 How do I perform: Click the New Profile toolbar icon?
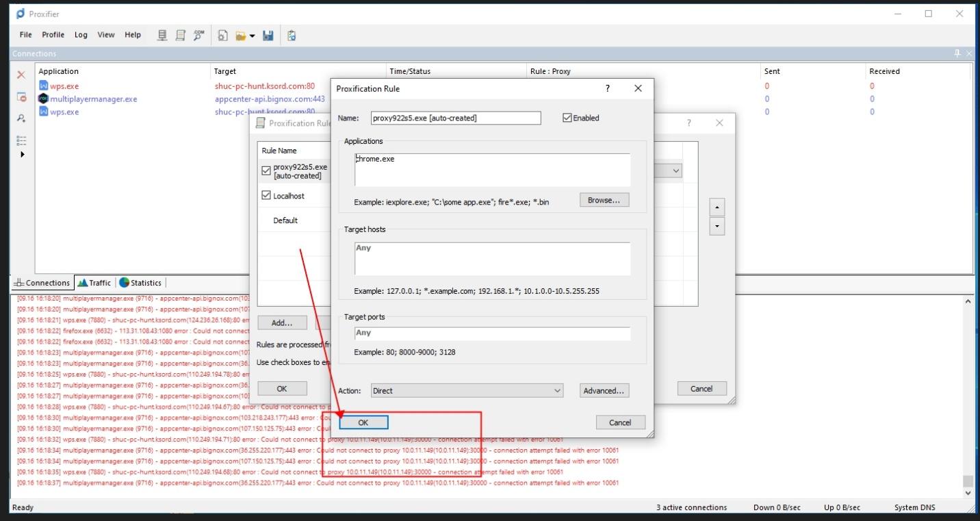pyautogui.click(x=222, y=35)
